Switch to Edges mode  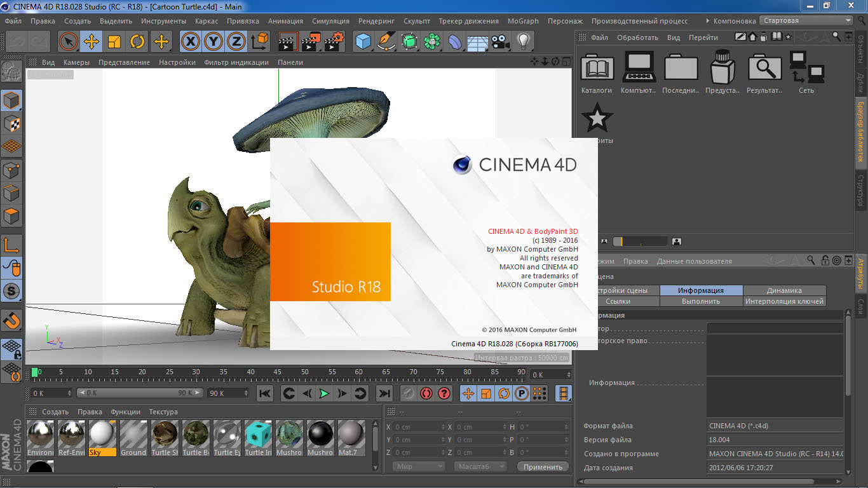tap(11, 193)
